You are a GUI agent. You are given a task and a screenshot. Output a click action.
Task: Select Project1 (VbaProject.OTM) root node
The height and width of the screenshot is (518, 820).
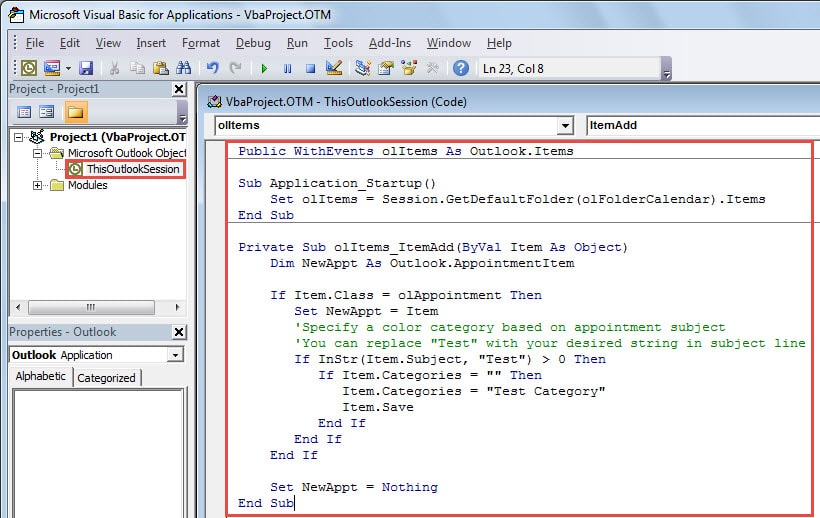(x=117, y=137)
